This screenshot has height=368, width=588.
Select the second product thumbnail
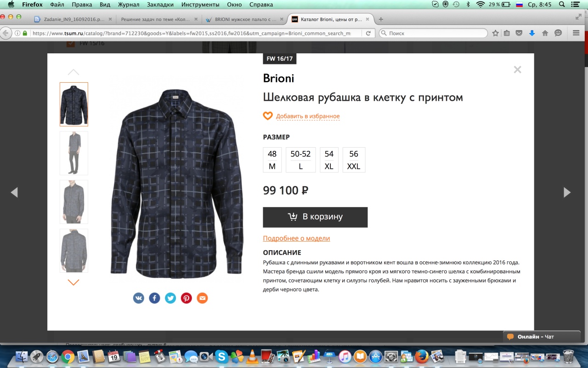pos(73,153)
